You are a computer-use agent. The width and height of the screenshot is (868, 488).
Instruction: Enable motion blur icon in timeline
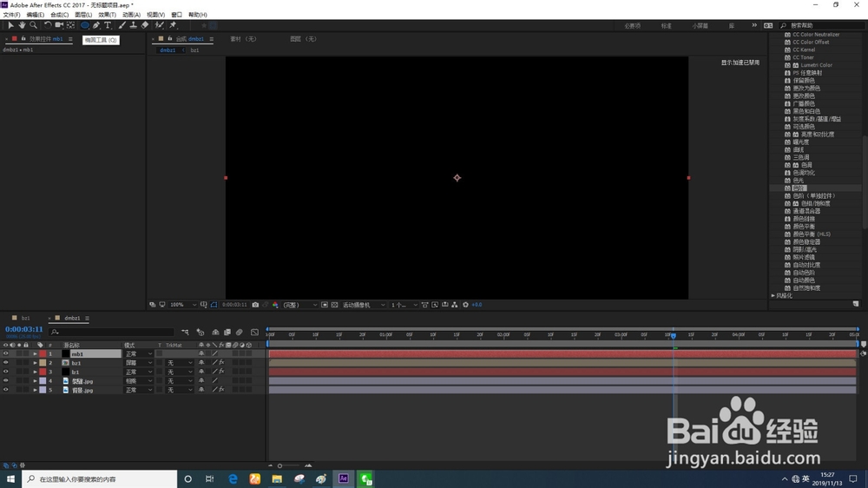click(x=240, y=333)
